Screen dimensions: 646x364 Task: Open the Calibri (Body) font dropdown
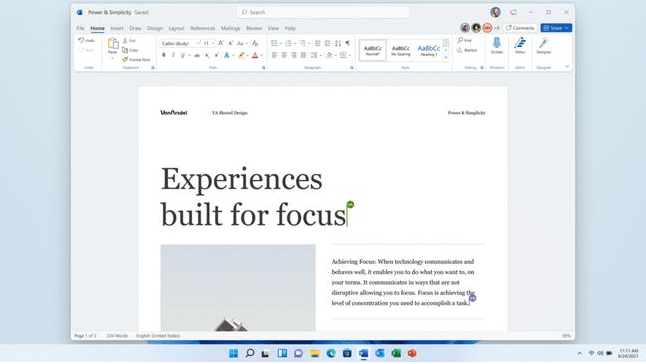coord(180,43)
